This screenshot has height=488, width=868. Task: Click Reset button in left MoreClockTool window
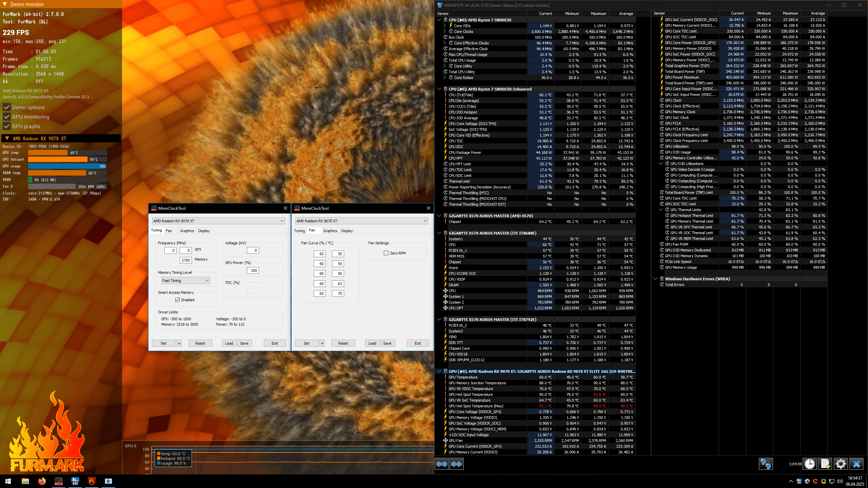(200, 343)
